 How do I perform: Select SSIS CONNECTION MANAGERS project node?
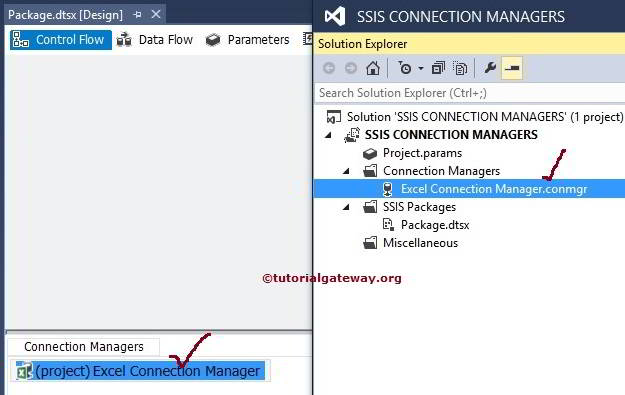tap(451, 135)
